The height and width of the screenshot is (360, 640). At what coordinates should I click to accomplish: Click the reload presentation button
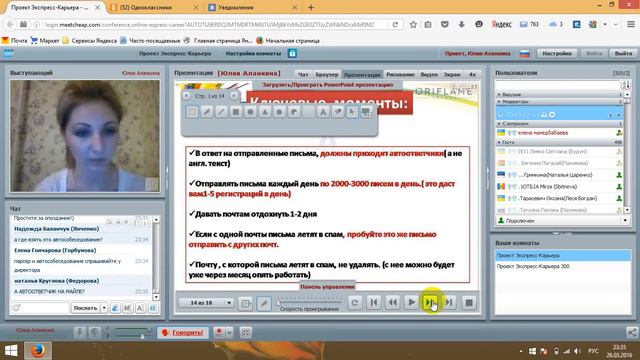355,303
